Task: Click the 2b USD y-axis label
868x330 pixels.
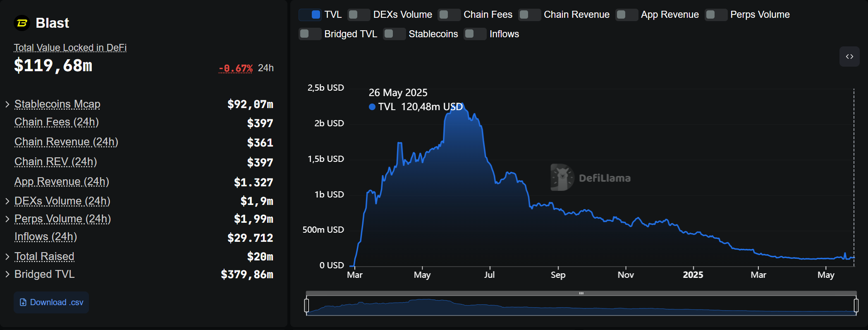Action: 329,123
